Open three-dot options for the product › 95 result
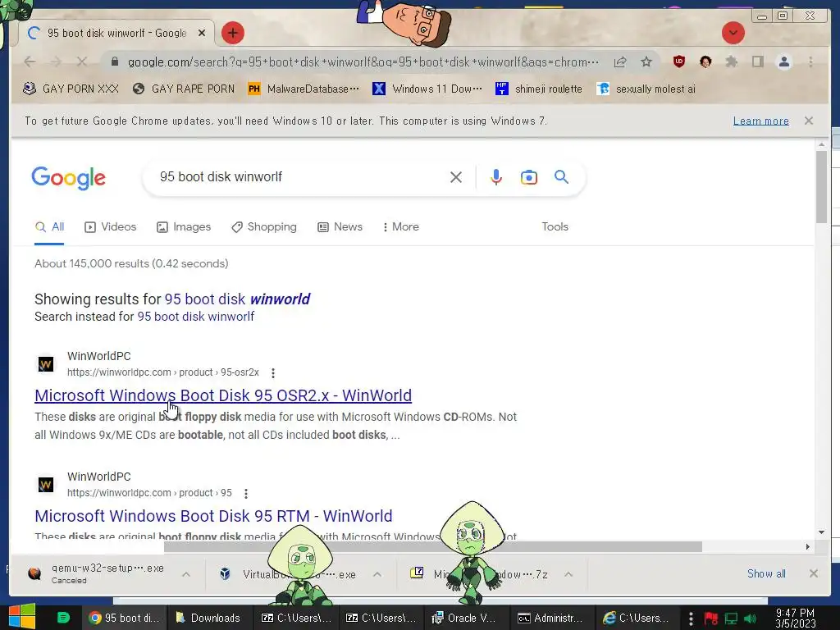 click(x=246, y=493)
